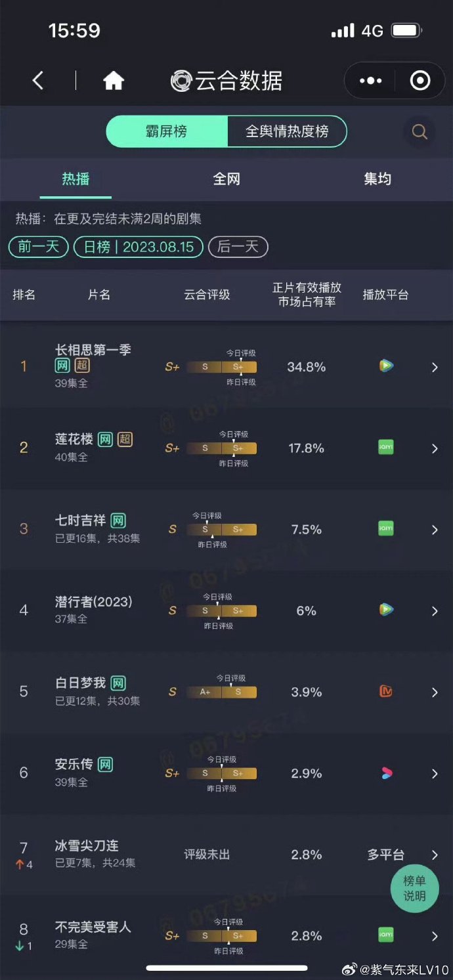Tap Tencent Video icon for 长相思第一季

click(x=386, y=366)
